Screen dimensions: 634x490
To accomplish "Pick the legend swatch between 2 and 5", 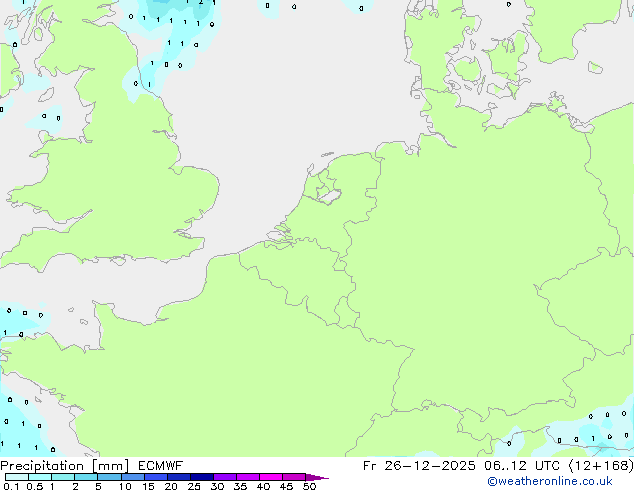I will point(86,477).
